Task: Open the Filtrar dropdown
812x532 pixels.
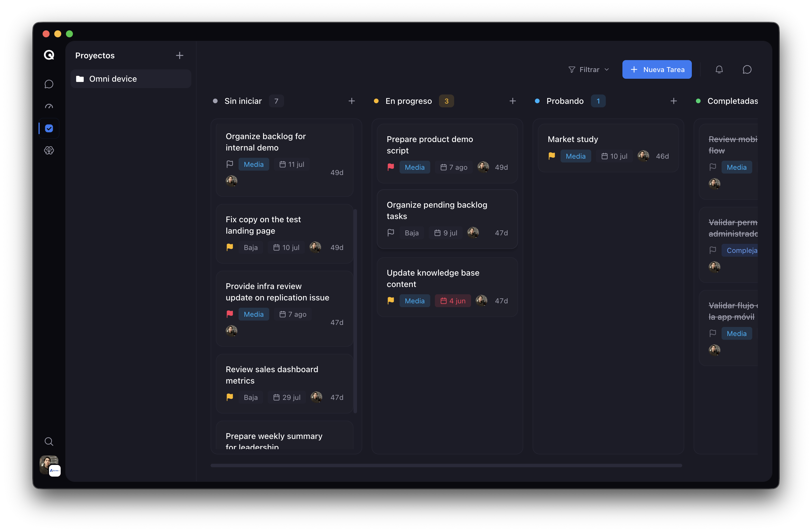Action: [x=589, y=70]
